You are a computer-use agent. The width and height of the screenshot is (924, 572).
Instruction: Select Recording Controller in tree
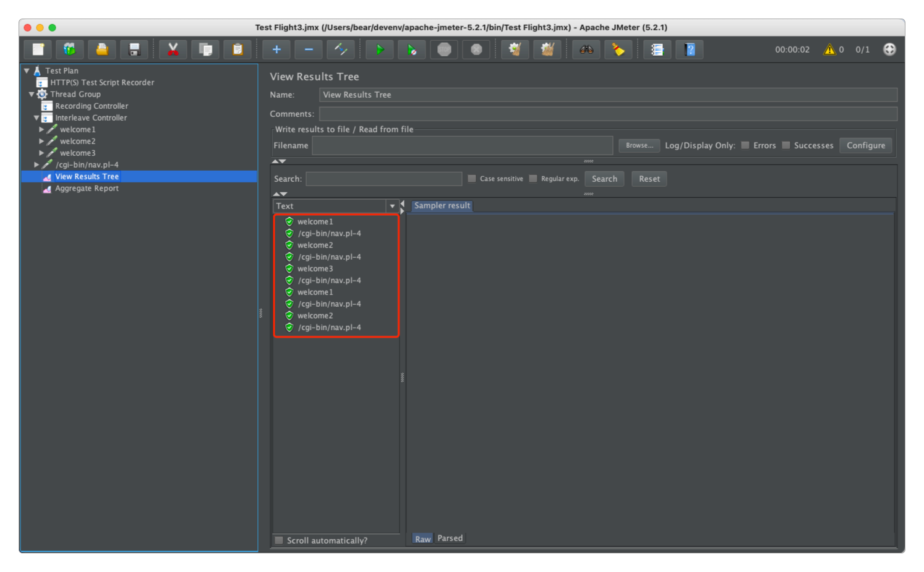pos(92,106)
